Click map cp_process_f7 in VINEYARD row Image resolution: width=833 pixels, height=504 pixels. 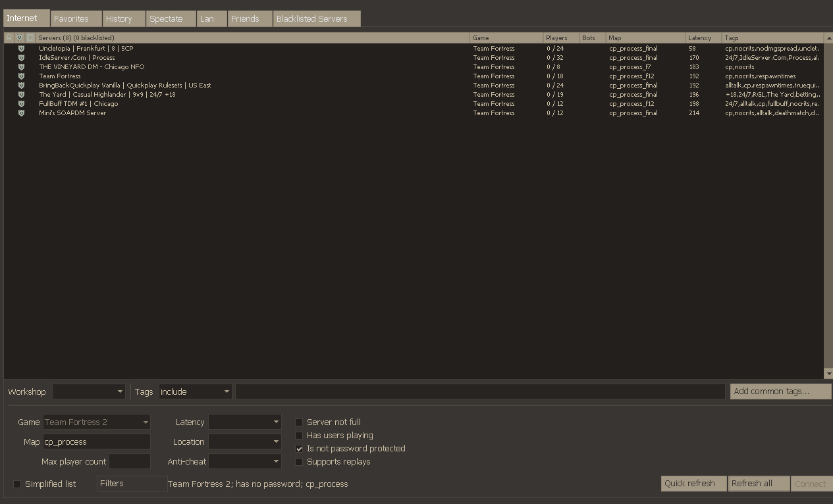[x=630, y=67]
